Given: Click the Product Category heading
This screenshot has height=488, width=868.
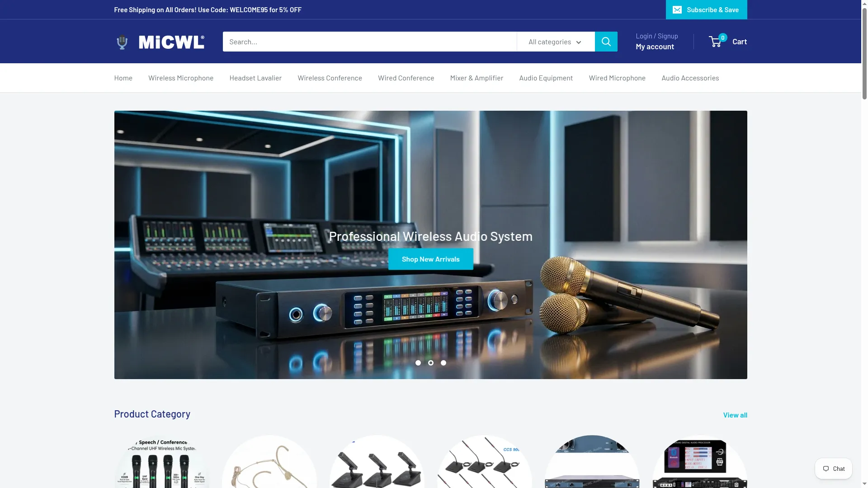Looking at the screenshot, I should [x=152, y=414].
